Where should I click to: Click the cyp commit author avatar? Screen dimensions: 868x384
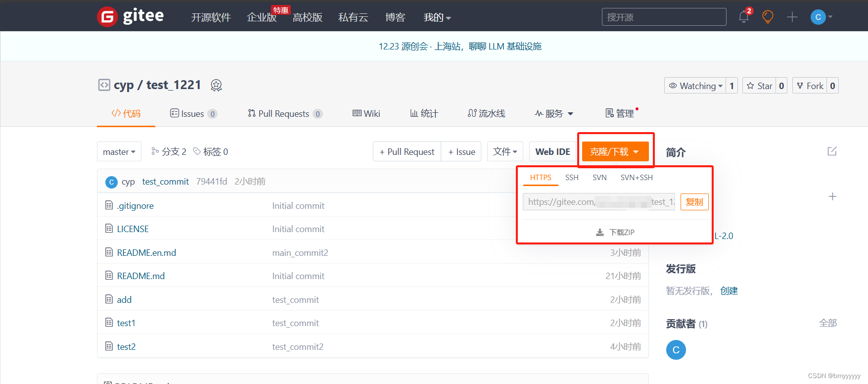(111, 182)
